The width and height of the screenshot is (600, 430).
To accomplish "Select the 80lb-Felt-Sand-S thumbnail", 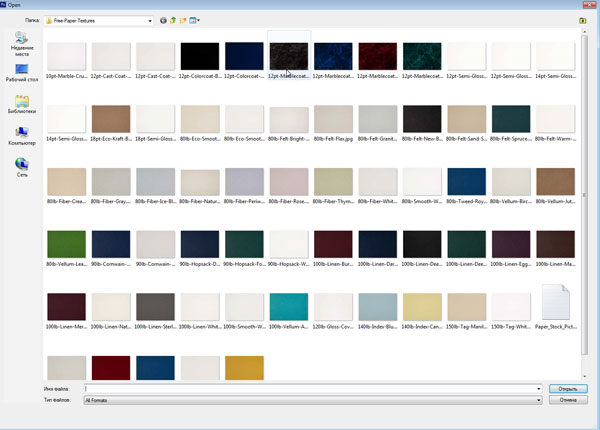I will [x=466, y=119].
